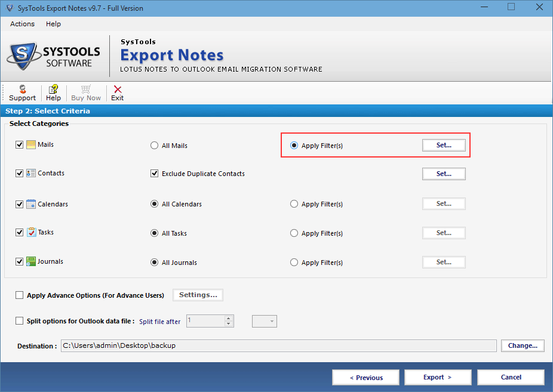Click the Tasks clipboard icon
The image size is (553, 392).
point(31,232)
